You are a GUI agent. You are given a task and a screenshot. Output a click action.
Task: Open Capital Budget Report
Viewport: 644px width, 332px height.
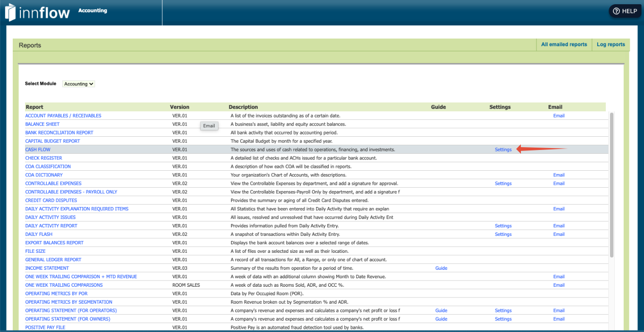[x=53, y=141]
